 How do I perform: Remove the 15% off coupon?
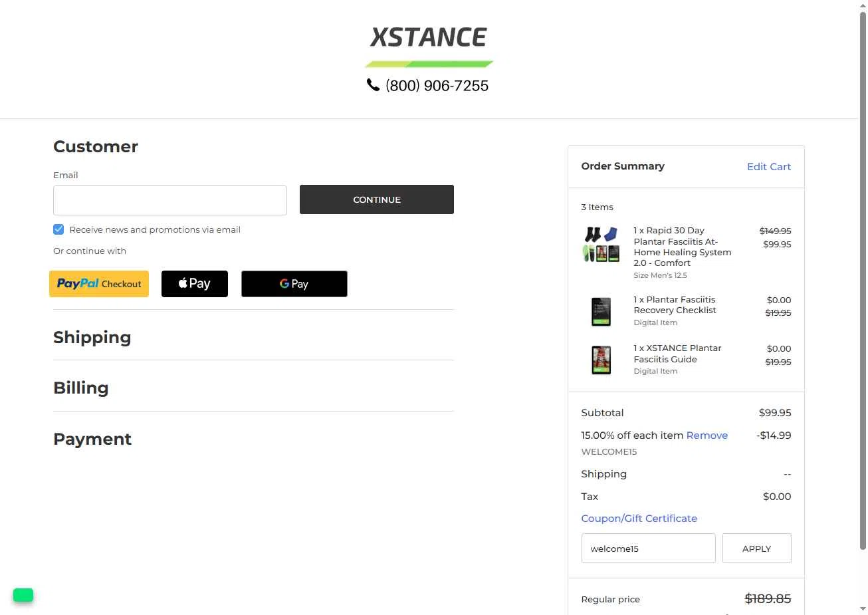pyautogui.click(x=707, y=435)
